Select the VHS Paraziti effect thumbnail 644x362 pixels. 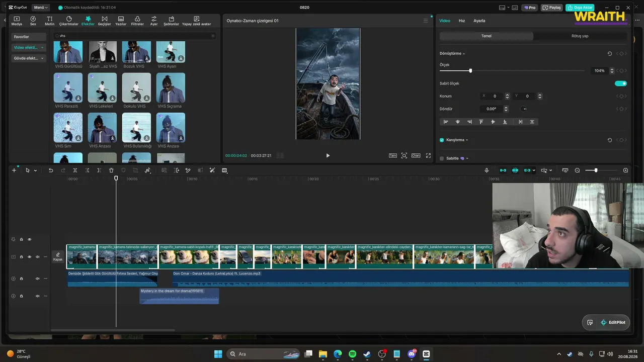point(68,87)
